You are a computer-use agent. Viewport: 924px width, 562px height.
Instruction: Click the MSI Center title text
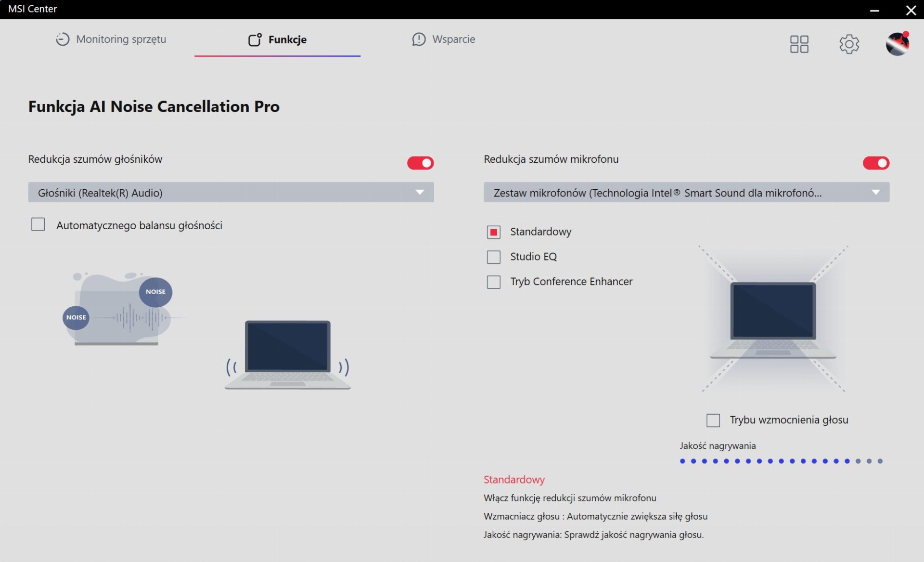point(33,9)
